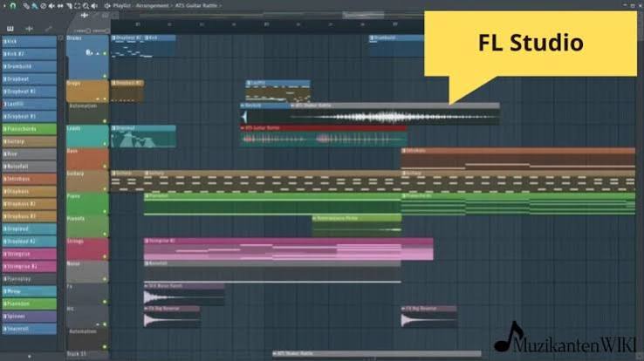The height and width of the screenshot is (361, 644).
Task: Select the lower Automation track header
Action: 87,339
